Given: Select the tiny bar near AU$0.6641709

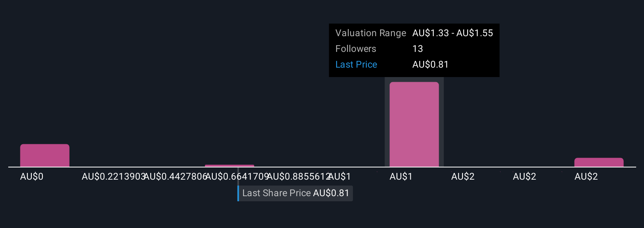Looking at the screenshot, I should [x=229, y=165].
